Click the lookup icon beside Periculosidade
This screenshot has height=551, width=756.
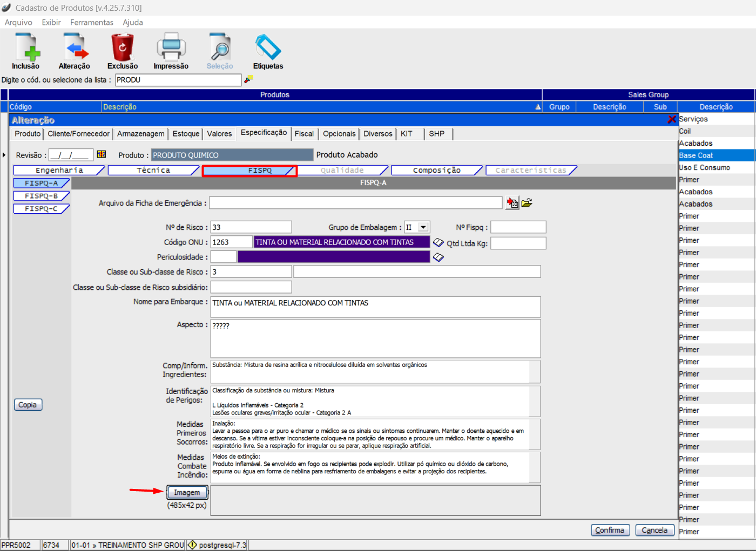tap(438, 257)
